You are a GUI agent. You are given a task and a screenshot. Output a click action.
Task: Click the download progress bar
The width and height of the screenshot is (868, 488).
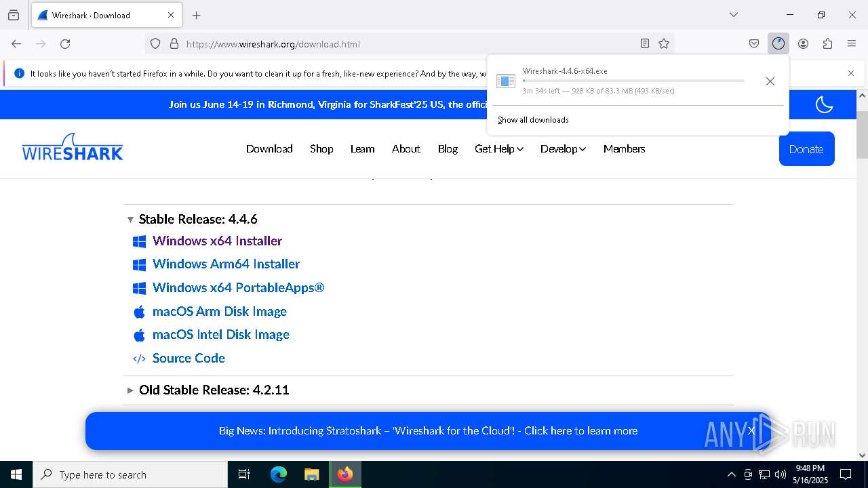tap(633, 81)
